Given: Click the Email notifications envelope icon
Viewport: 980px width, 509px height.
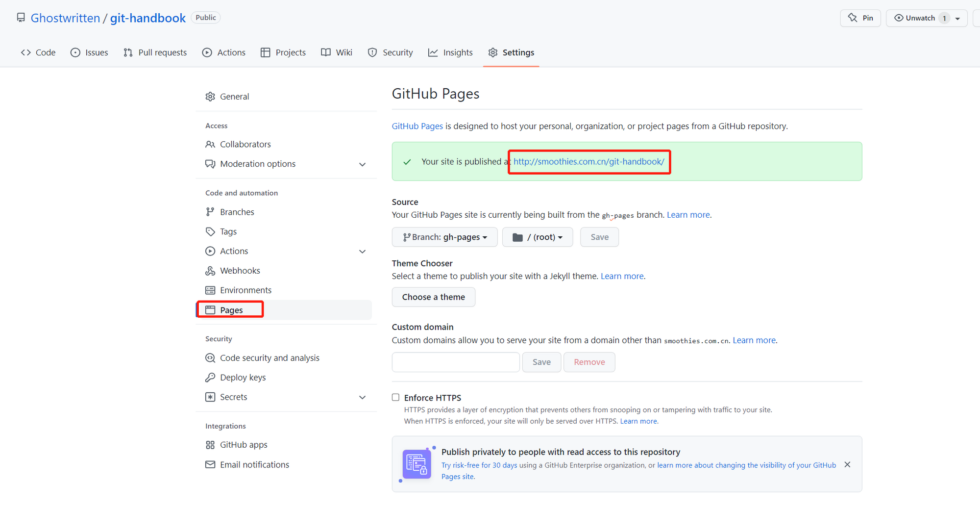Looking at the screenshot, I should click(210, 464).
